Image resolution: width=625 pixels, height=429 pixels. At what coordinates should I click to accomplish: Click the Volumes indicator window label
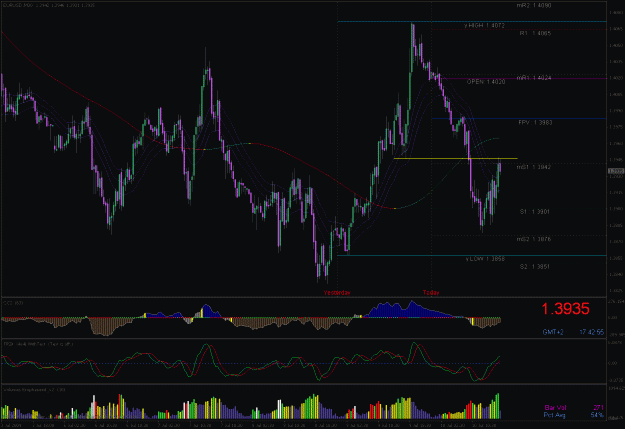[34, 390]
